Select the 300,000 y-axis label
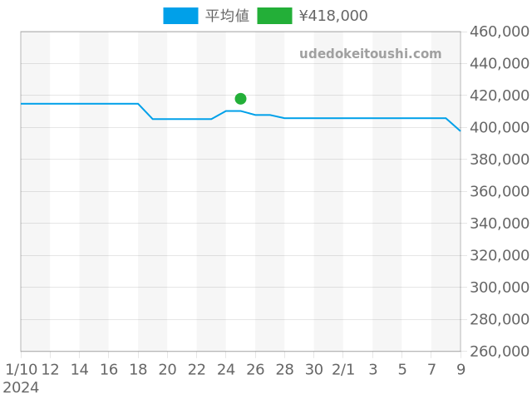This screenshot has height=399, width=532. [x=500, y=287]
